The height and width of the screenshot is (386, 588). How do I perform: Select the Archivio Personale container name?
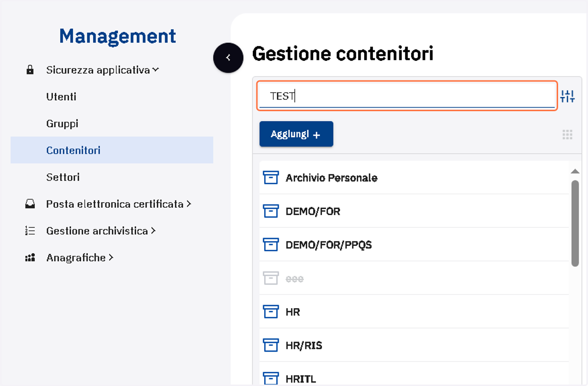coord(331,178)
